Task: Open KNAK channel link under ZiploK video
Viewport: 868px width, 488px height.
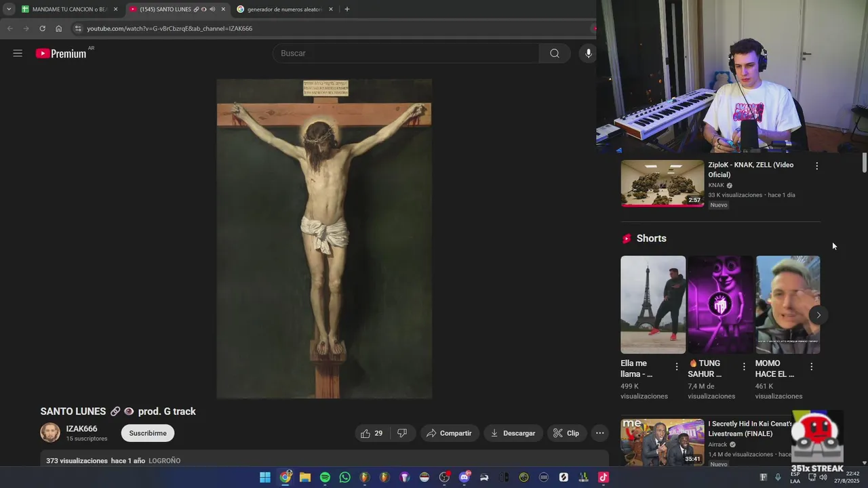Action: coord(716,185)
